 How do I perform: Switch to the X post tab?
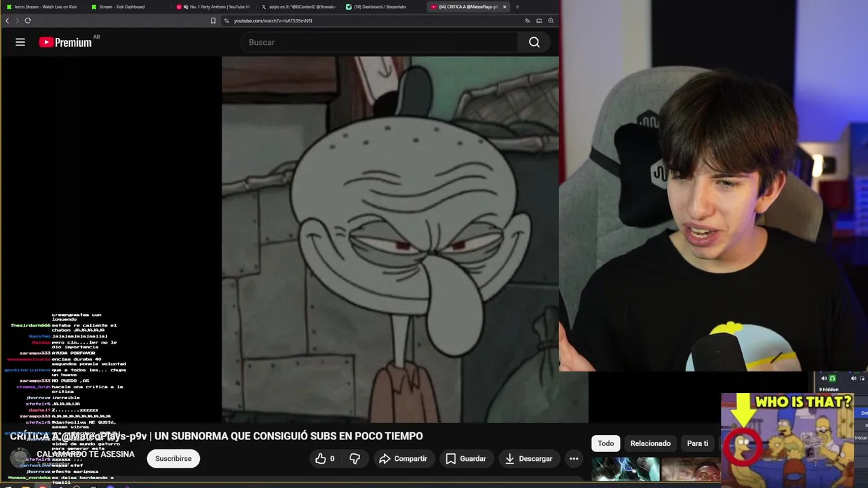click(x=297, y=7)
